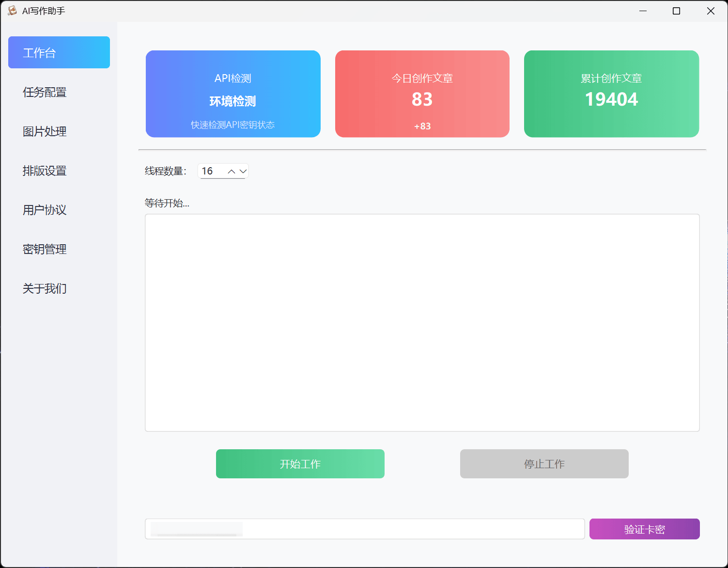Select 密钥管理 in the sidebar
This screenshot has height=568, width=728.
coord(45,249)
